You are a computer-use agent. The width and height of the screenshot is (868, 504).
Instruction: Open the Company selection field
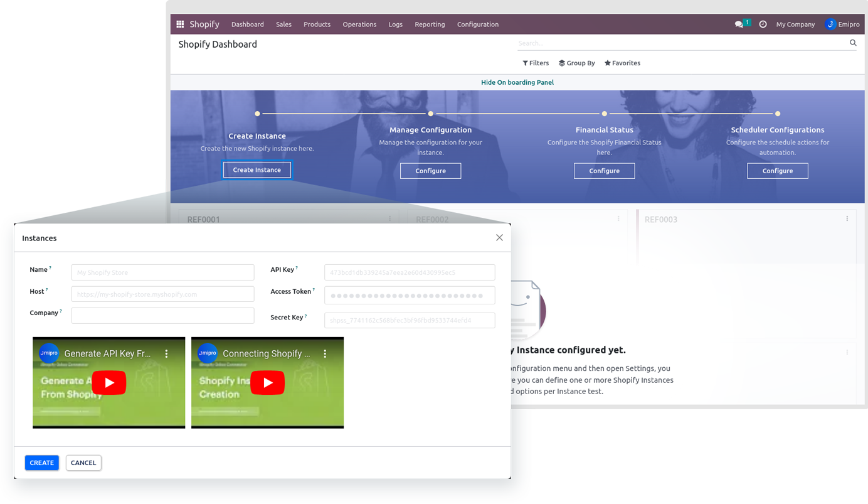point(162,315)
